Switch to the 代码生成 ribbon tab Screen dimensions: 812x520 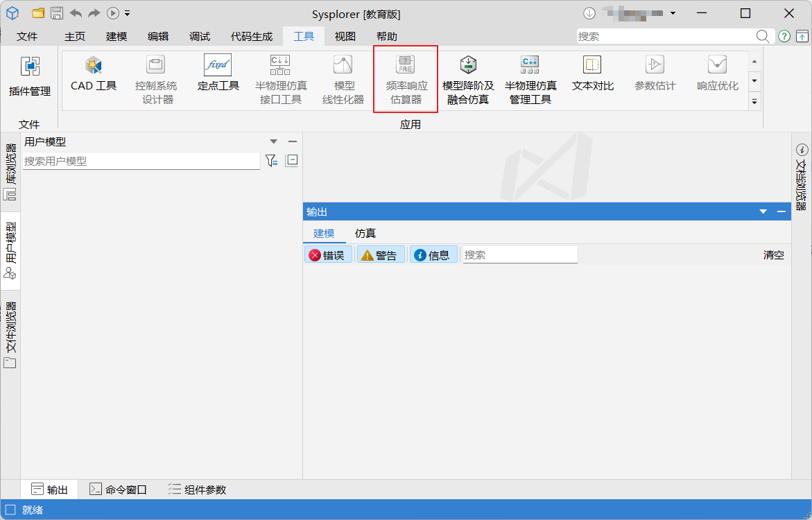point(251,36)
